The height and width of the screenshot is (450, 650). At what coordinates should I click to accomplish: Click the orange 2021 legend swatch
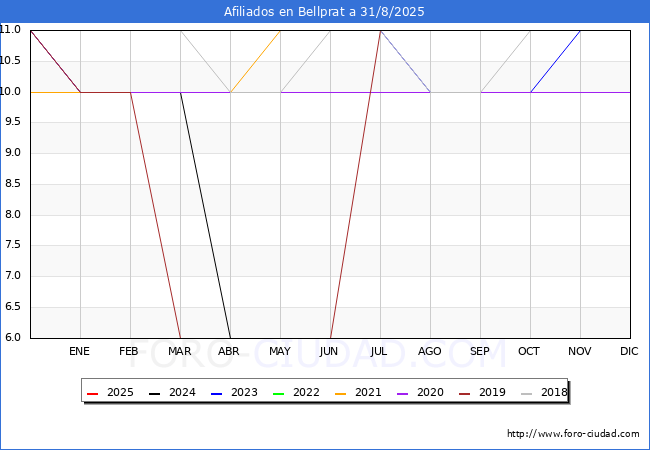340,393
